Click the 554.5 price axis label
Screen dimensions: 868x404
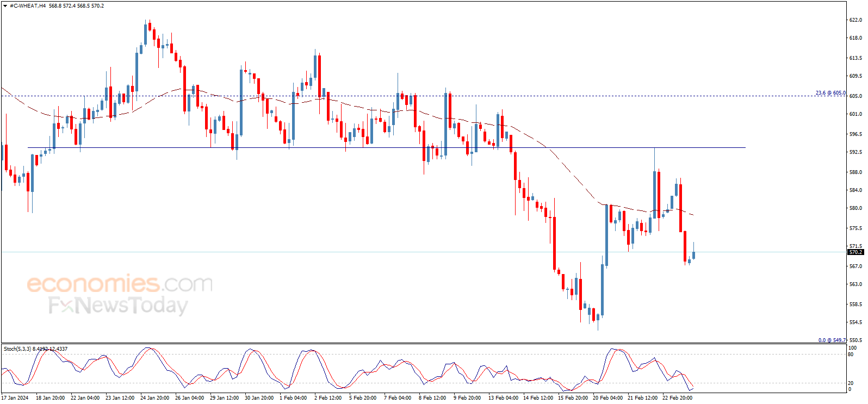click(x=855, y=322)
